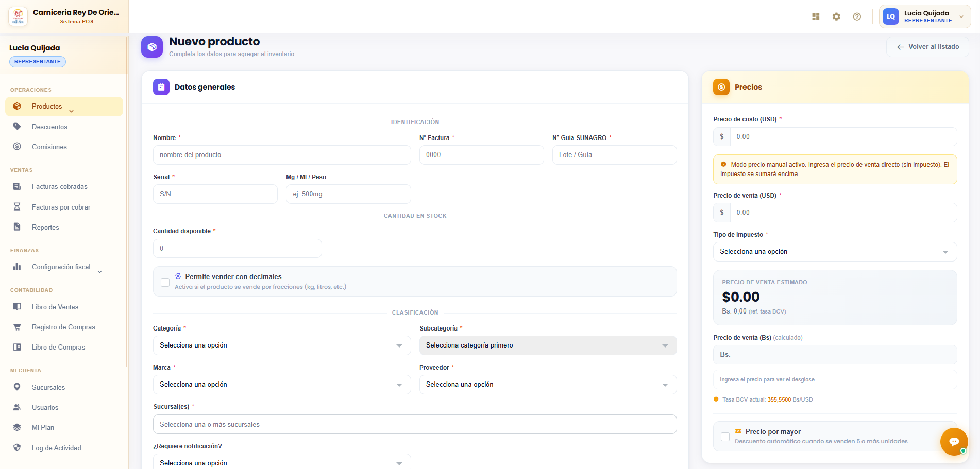Open the ¿Requiere notificación? dropdown
Viewport: 980px width, 469px height.
coord(282,462)
